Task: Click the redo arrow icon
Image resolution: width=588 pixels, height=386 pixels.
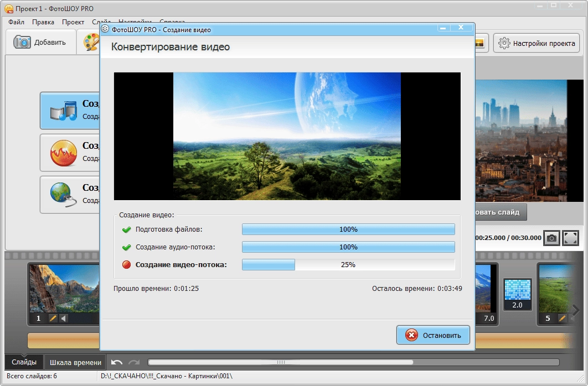Action: pyautogui.click(x=134, y=362)
